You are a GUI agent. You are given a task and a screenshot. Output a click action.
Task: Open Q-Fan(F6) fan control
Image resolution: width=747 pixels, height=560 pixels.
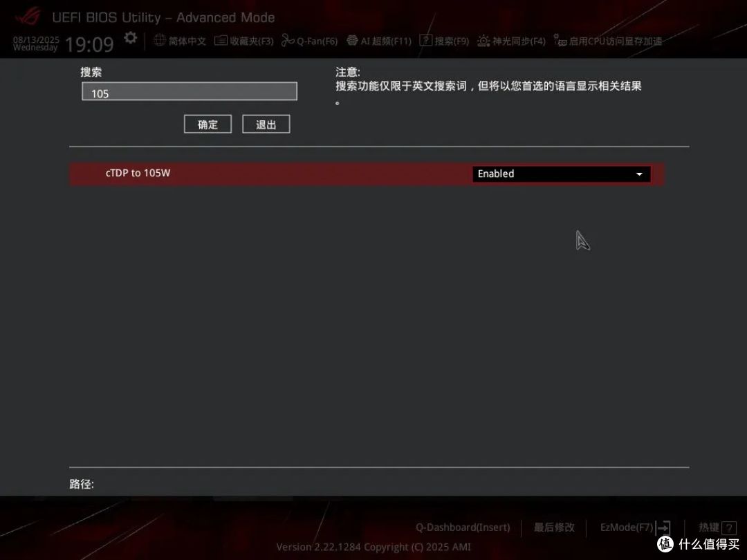click(x=310, y=41)
